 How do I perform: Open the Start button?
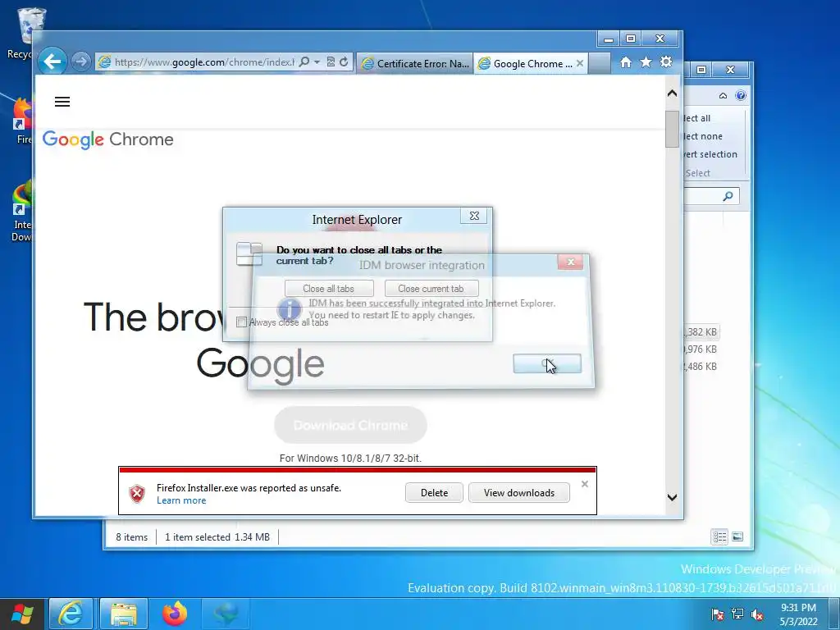click(22, 614)
